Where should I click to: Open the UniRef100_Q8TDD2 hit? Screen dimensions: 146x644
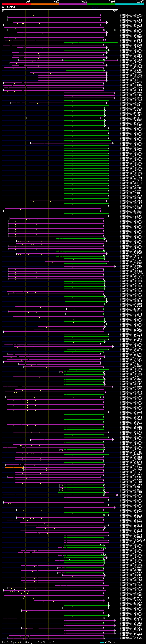tap(131, 58)
